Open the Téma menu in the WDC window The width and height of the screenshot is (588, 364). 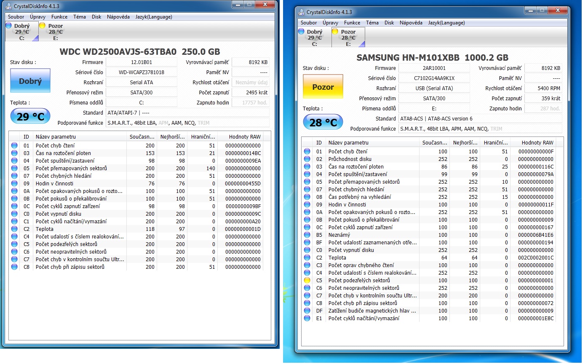79,17
